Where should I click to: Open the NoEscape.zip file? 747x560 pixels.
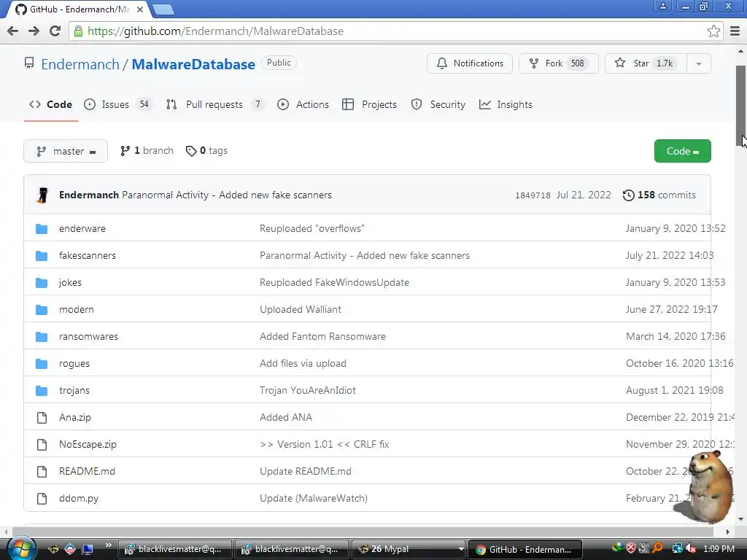(88, 445)
